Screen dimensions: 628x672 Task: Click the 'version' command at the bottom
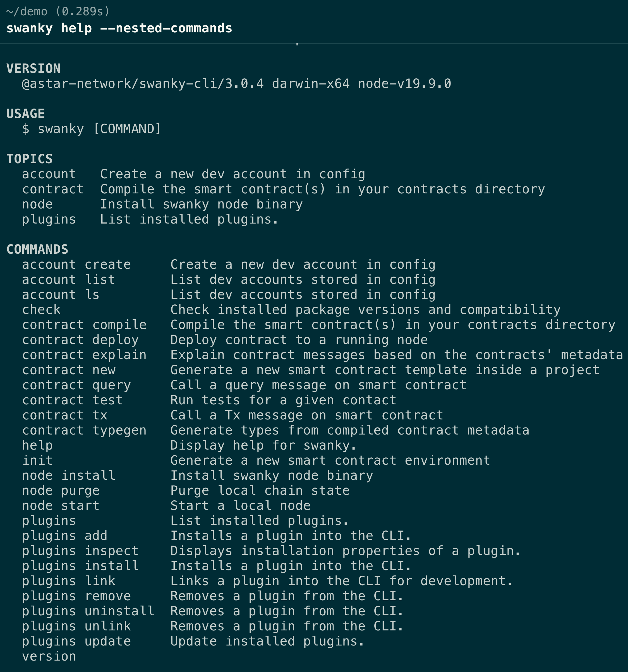click(49, 656)
